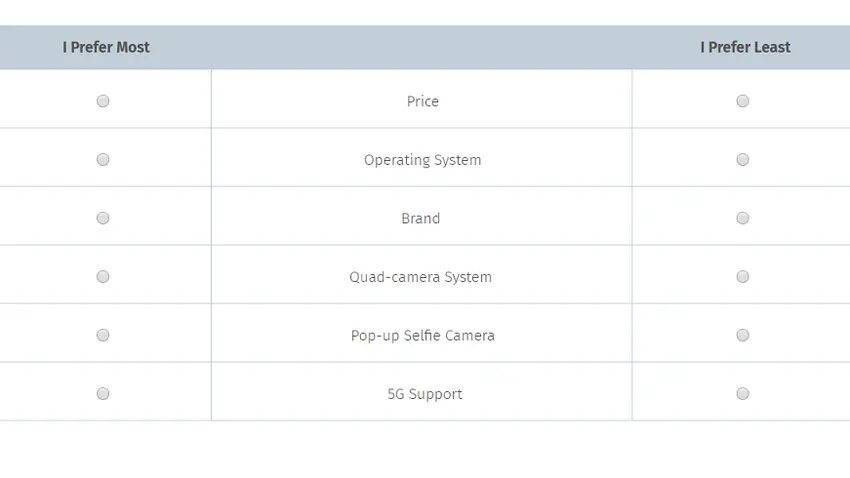
Task: Choose Operating System as most preferred
Action: click(103, 160)
